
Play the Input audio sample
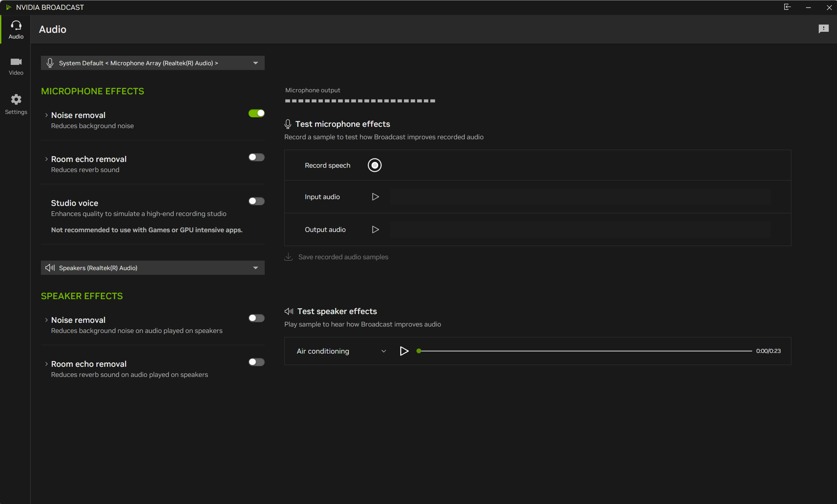(375, 197)
